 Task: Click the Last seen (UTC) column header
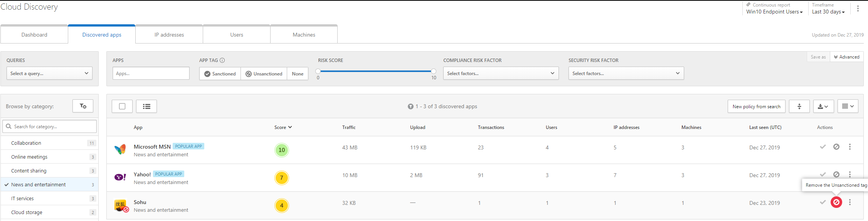(x=765, y=127)
